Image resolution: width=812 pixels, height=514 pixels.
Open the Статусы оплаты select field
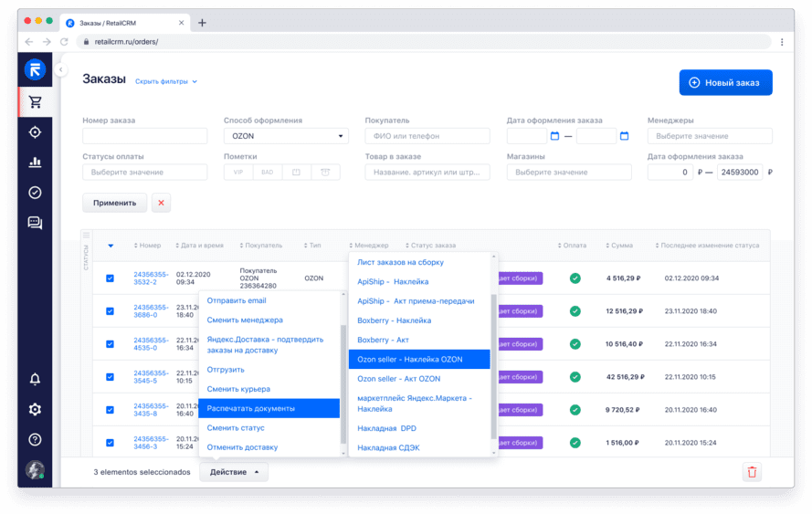pyautogui.click(x=144, y=173)
